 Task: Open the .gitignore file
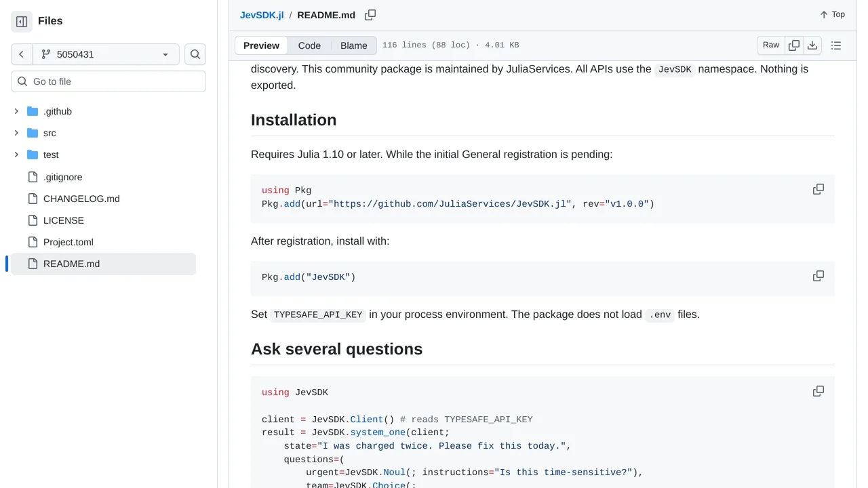[x=62, y=177]
